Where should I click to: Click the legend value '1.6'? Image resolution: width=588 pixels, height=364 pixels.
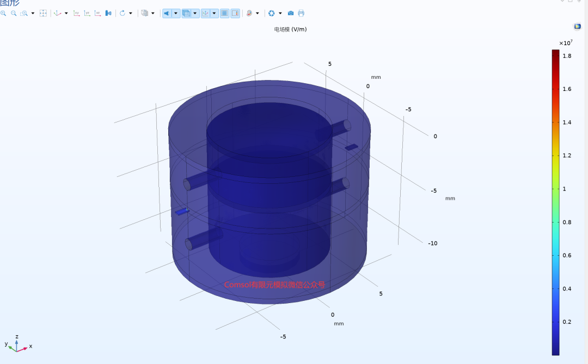point(567,89)
